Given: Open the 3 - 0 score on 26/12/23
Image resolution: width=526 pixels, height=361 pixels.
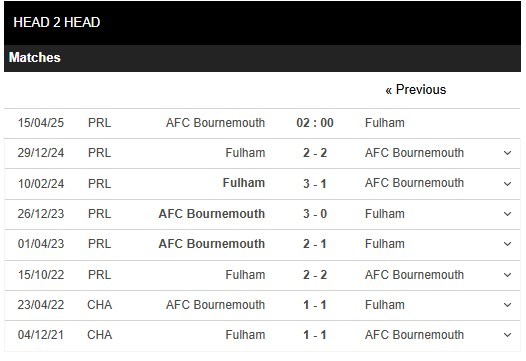Looking at the screenshot, I should point(315,214).
